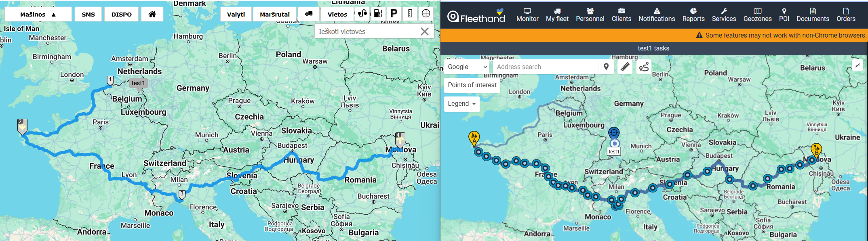
Task: Click route marker 1 near Belgium
Action: coord(110,80)
